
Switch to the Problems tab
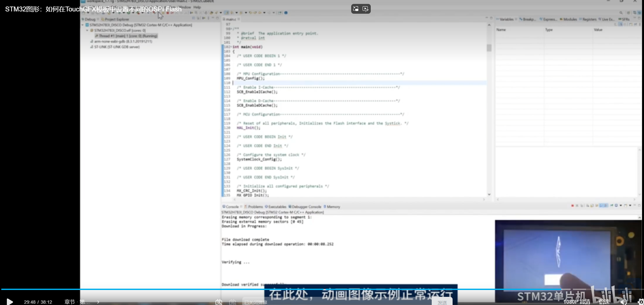[254, 207]
